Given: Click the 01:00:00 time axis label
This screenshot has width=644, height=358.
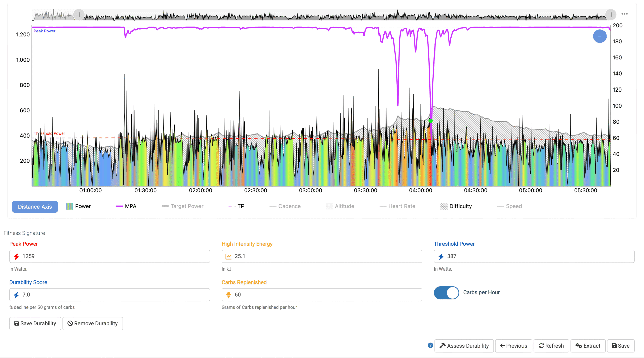Looking at the screenshot, I should pos(91,190).
